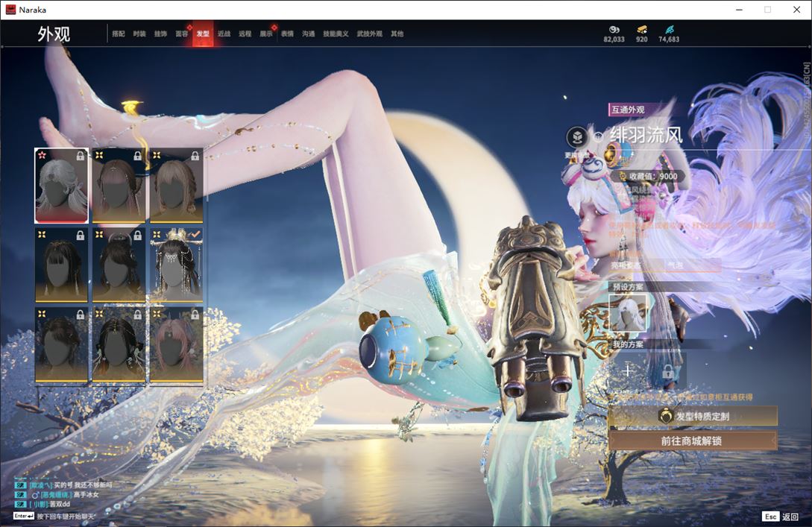Switch to the 时装 tab
812x527 pixels.
click(x=139, y=34)
